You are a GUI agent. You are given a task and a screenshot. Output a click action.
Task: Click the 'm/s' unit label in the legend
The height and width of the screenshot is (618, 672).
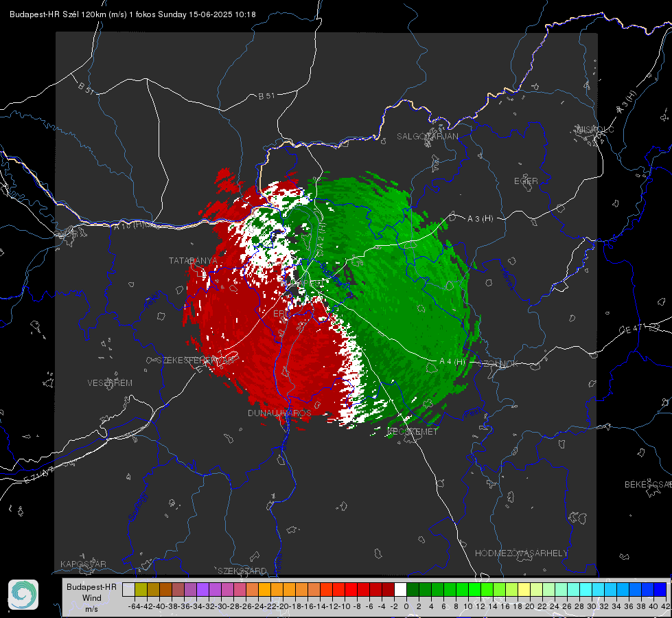[x=92, y=609]
